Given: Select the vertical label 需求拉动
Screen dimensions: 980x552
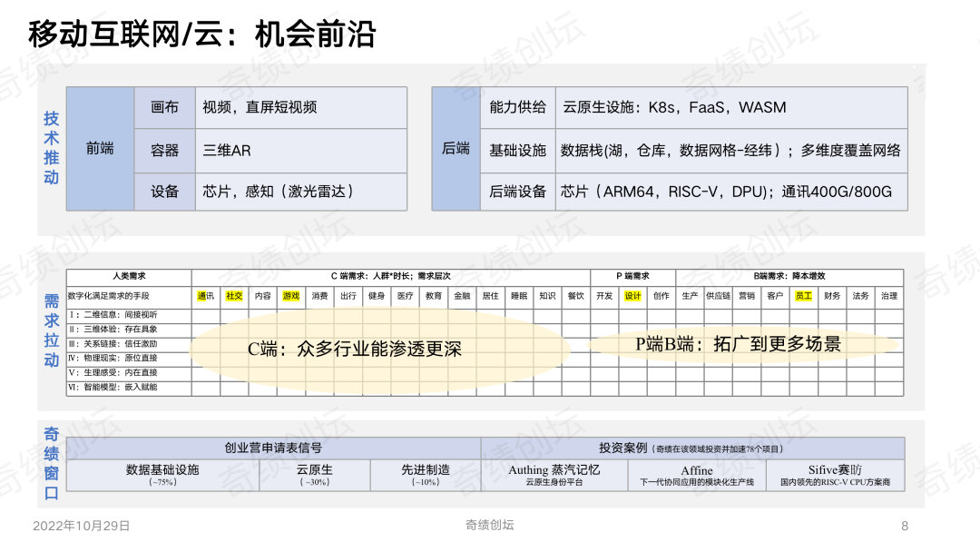Looking at the screenshot, I should click(x=51, y=330).
